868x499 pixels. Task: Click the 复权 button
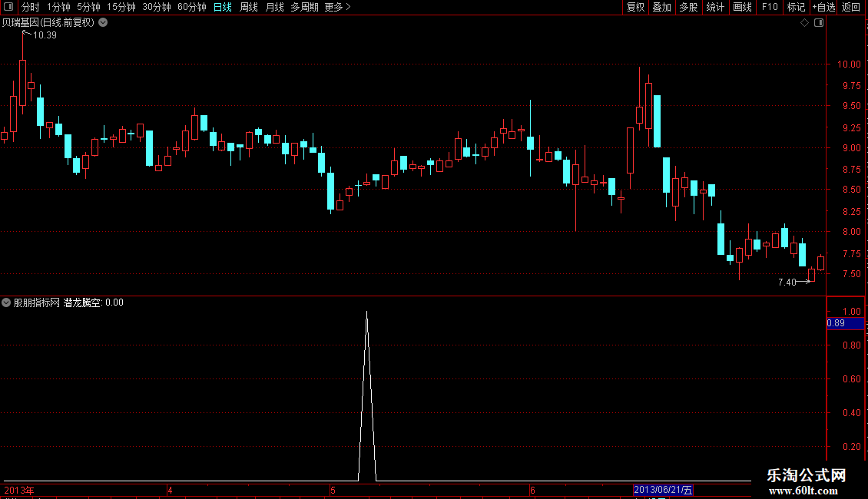[635, 7]
